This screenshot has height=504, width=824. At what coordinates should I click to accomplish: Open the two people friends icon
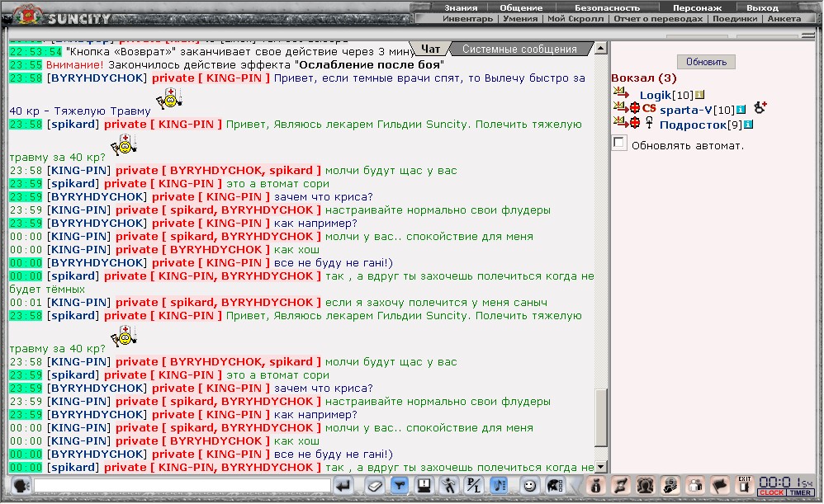click(695, 486)
